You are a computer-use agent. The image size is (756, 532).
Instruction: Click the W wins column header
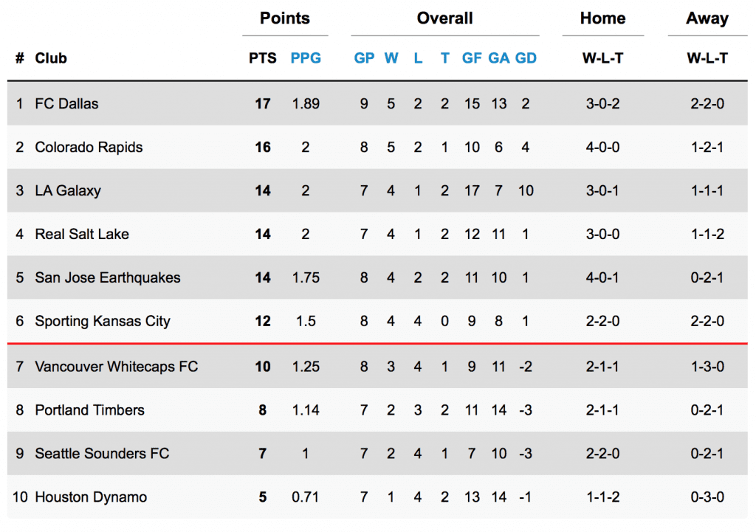(x=391, y=58)
